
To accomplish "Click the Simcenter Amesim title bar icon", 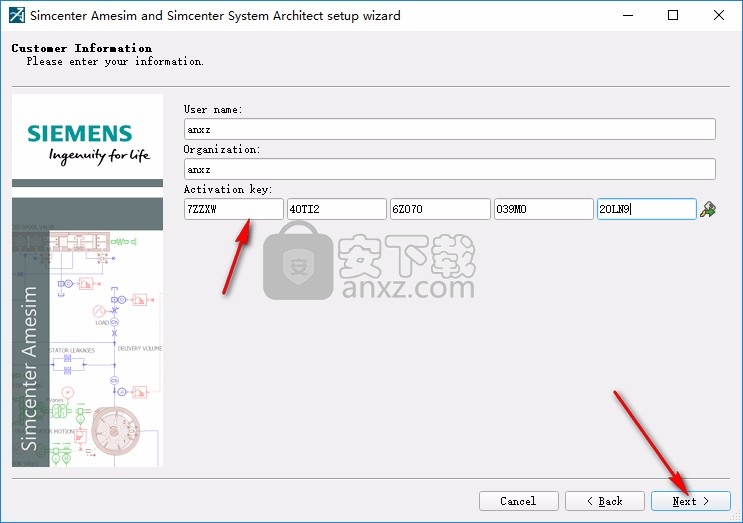I will coord(17,15).
